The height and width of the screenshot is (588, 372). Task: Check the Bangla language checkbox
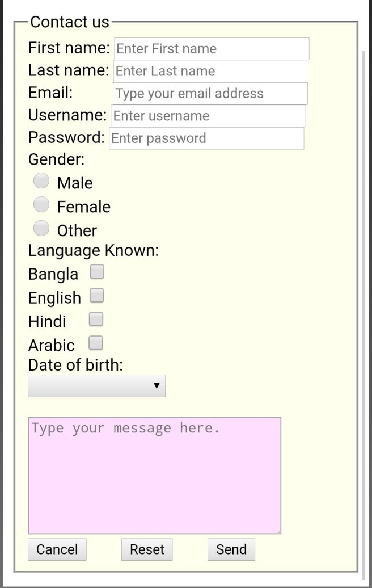(97, 272)
